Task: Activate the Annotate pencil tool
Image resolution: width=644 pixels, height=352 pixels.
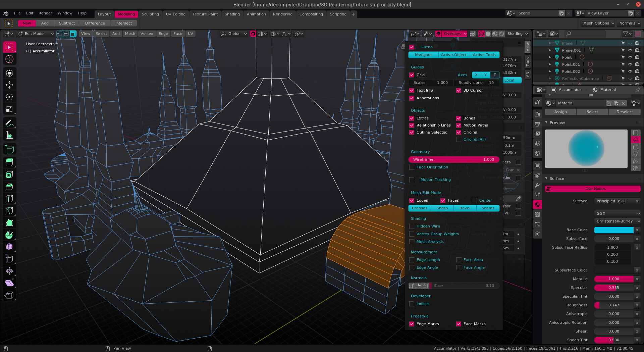Action: (x=9, y=123)
